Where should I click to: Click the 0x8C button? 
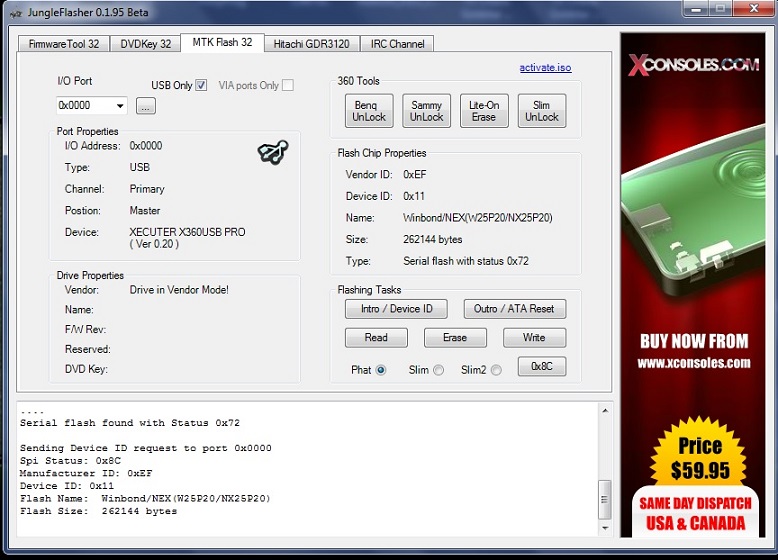[x=542, y=367]
